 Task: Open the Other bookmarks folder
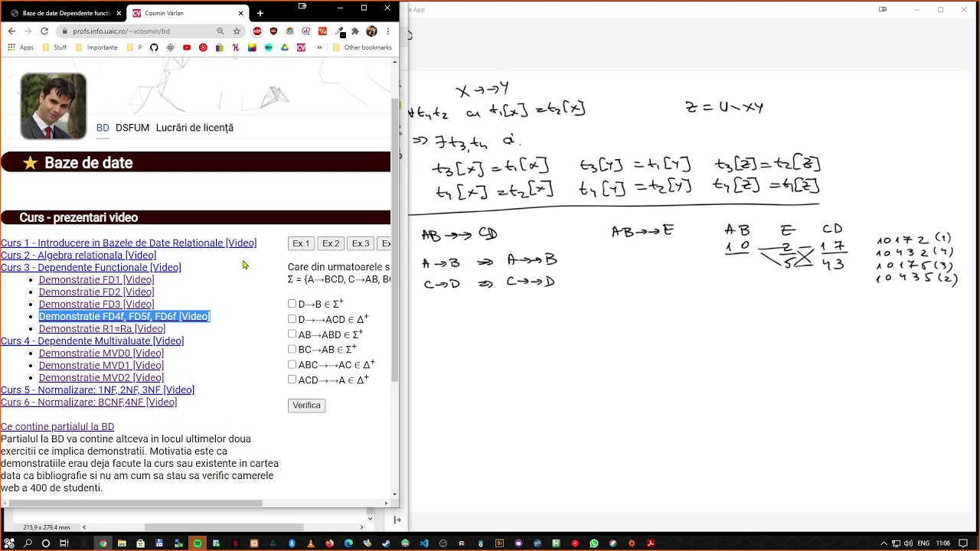(362, 47)
